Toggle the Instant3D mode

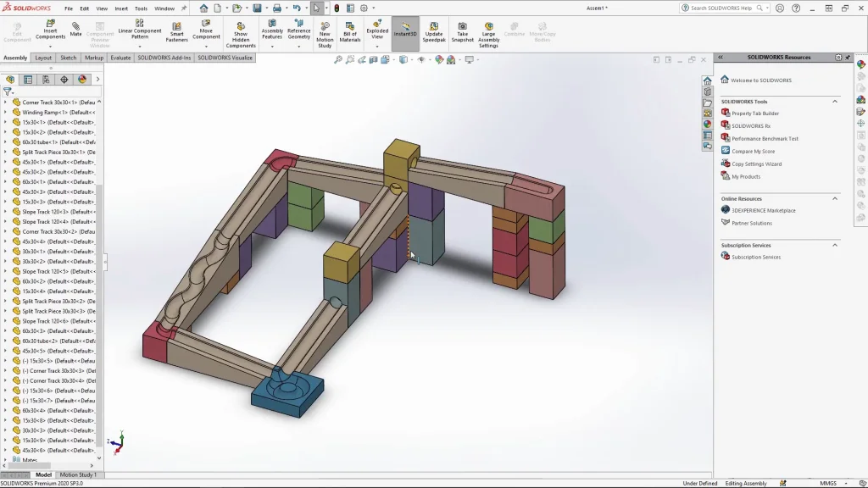coord(405,30)
